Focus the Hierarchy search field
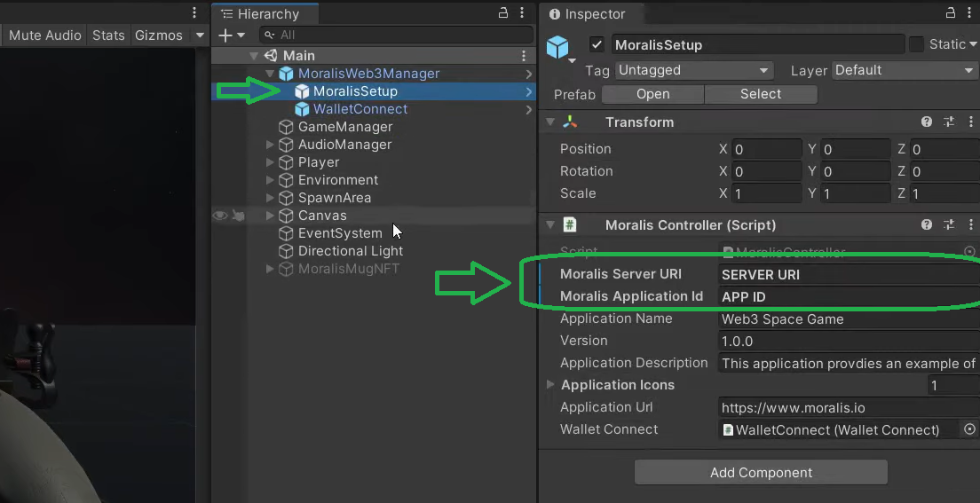 pyautogui.click(x=396, y=35)
